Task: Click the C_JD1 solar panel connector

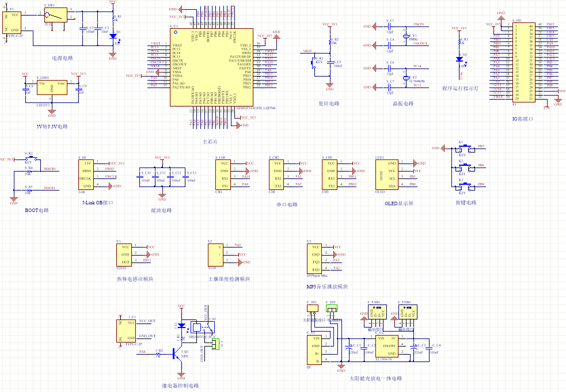Action: click(x=313, y=309)
